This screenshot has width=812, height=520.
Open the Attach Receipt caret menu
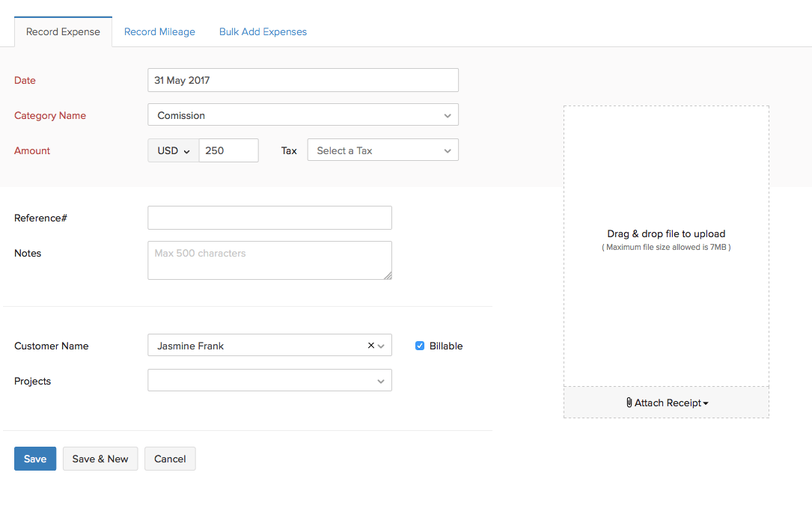tap(706, 403)
